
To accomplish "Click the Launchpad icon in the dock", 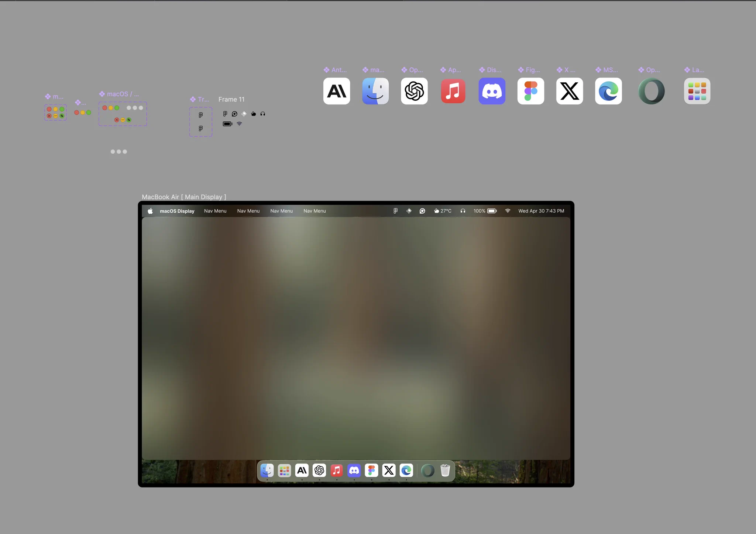I will click(x=284, y=471).
